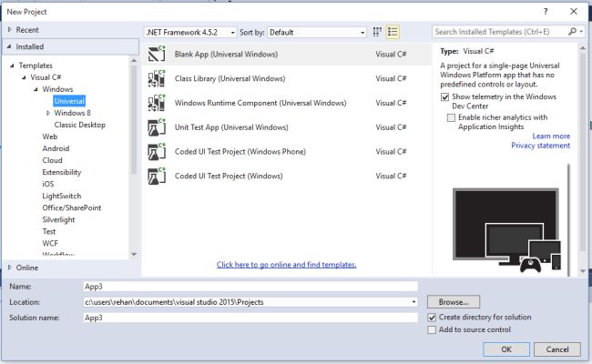Select Class Library (Universal Windows) template name

click(x=230, y=79)
